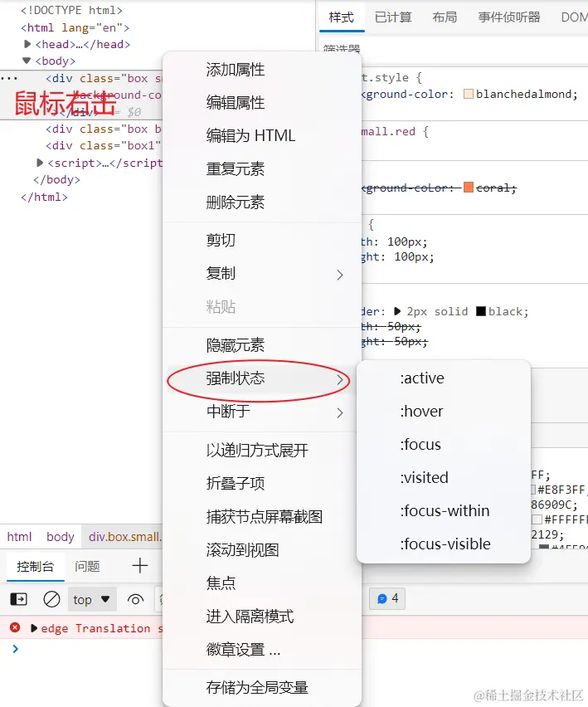
Task: Select 重复元素 menu entry
Action: pyautogui.click(x=236, y=169)
